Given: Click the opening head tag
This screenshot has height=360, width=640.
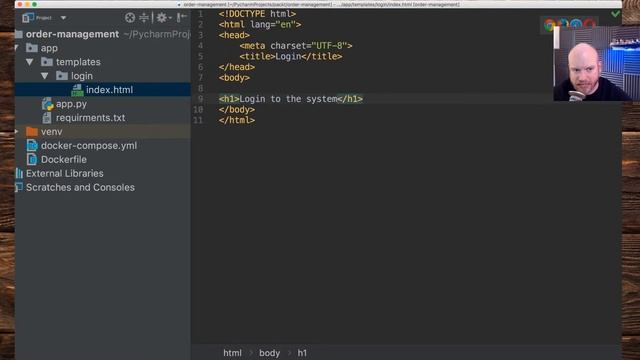Looking at the screenshot, I should pyautogui.click(x=234, y=35).
